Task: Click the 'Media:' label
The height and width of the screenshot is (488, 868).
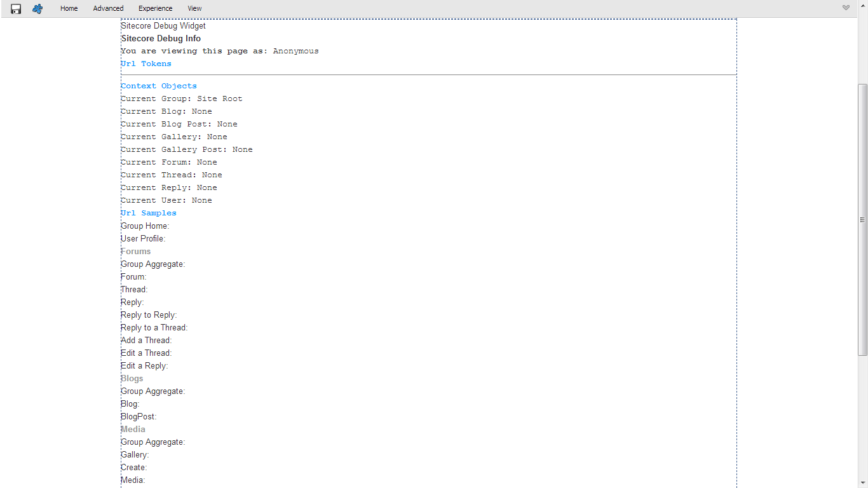Action: click(x=133, y=480)
